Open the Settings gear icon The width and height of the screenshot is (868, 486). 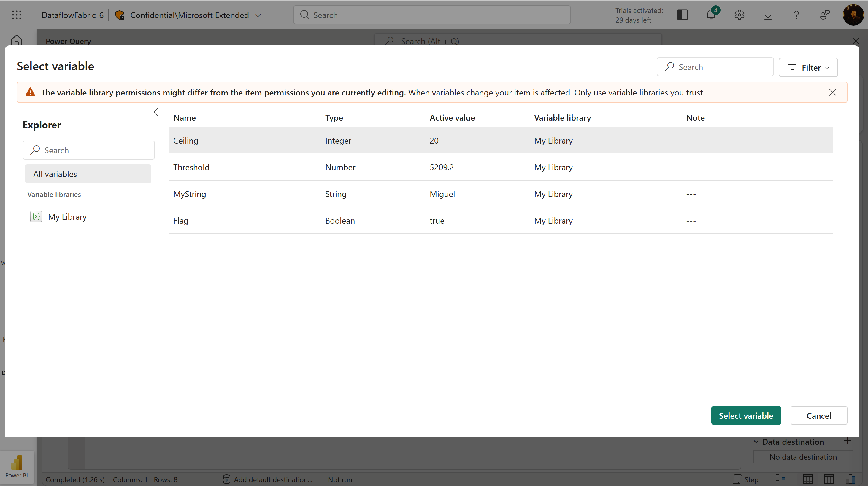739,15
